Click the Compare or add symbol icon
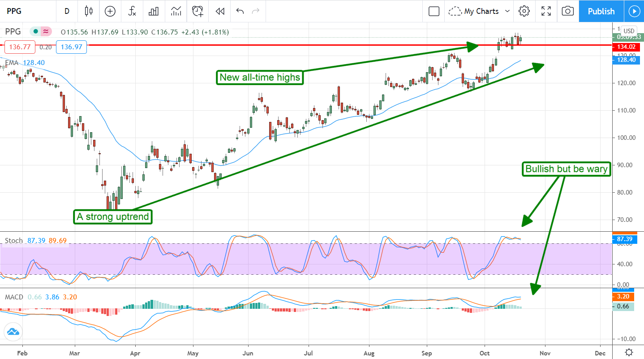The image size is (644, 359). pyautogui.click(x=110, y=11)
